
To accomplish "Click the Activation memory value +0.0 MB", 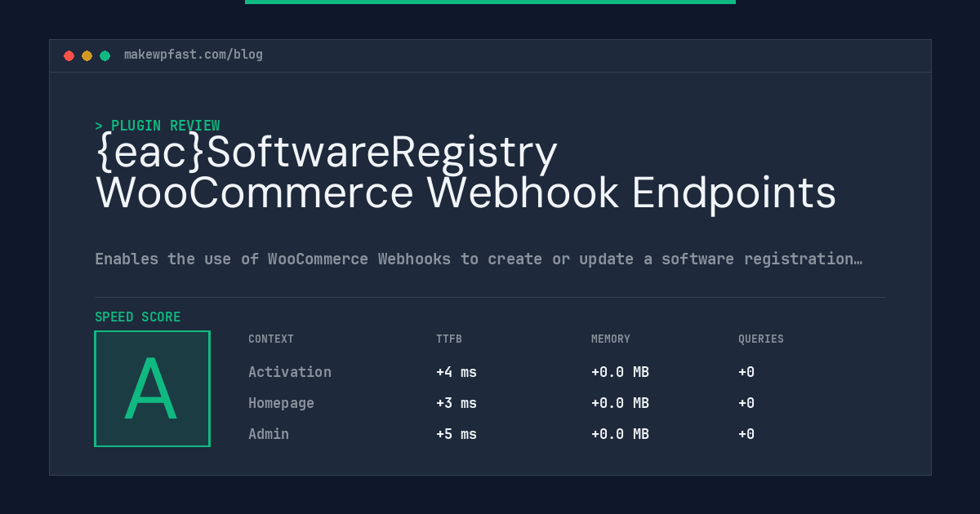I will (620, 372).
